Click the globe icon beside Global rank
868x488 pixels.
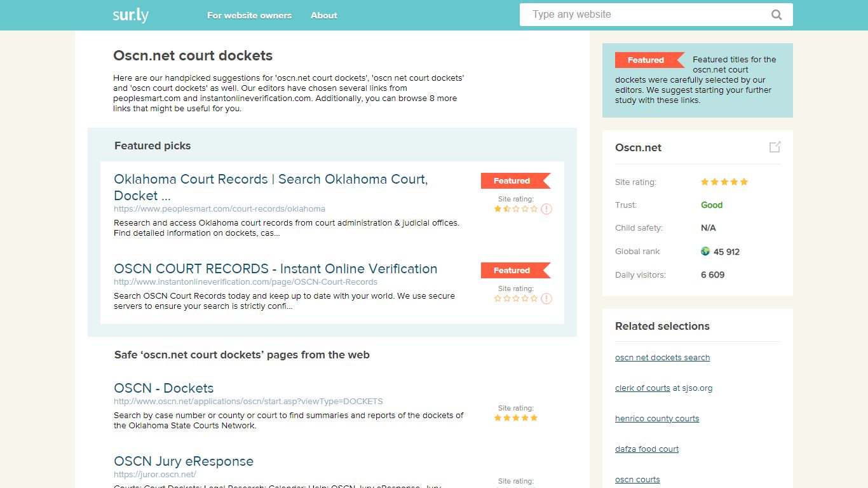705,251
